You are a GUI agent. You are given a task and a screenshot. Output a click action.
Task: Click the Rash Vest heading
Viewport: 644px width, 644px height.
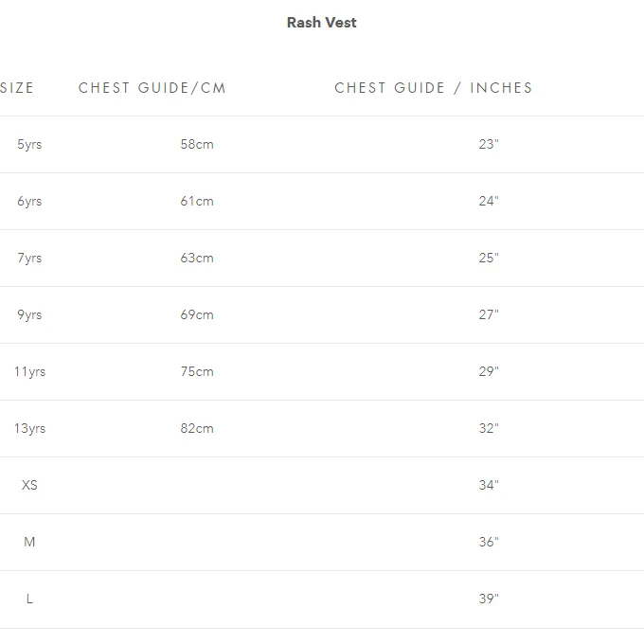point(322,23)
